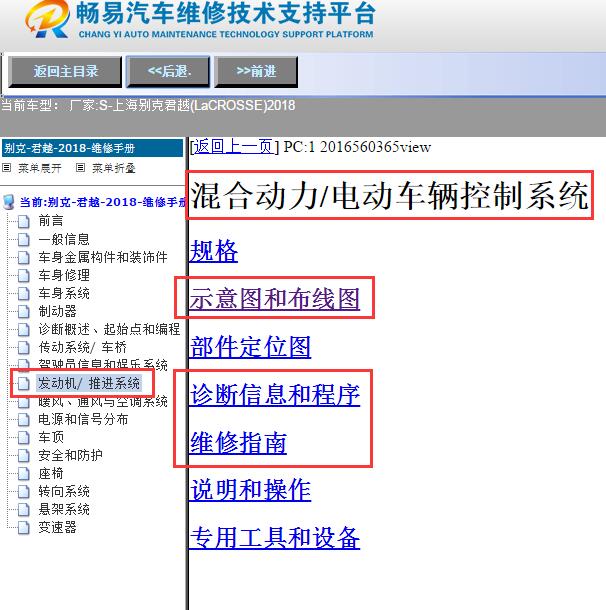This screenshot has height=610, width=606.
Task: Select the 车身修理 tree item
Action: pyautogui.click(x=64, y=275)
